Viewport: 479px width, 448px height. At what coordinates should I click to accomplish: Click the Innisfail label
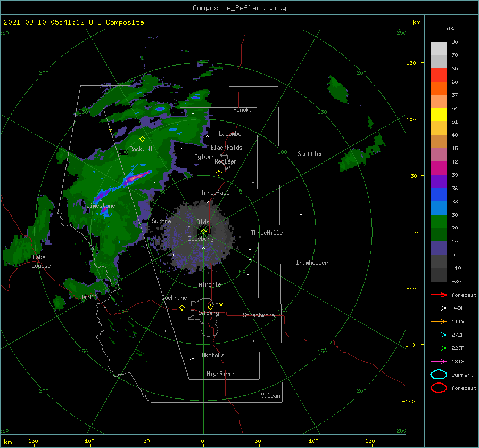(x=215, y=193)
